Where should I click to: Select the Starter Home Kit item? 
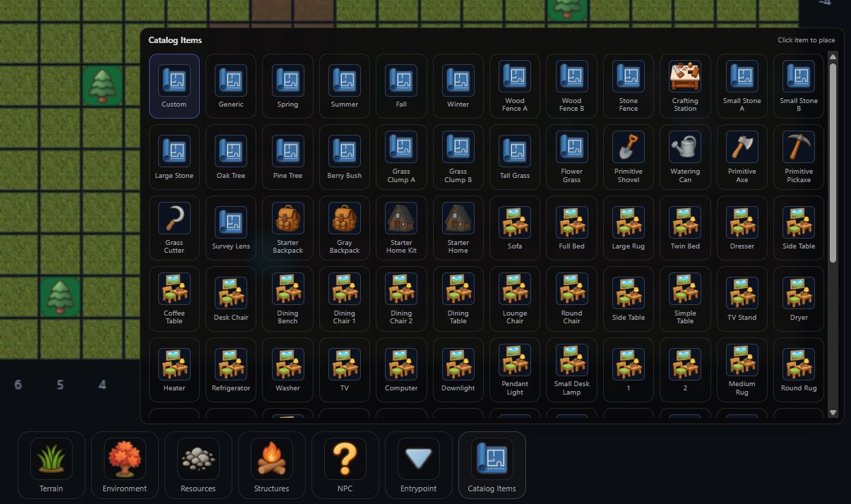(401, 227)
